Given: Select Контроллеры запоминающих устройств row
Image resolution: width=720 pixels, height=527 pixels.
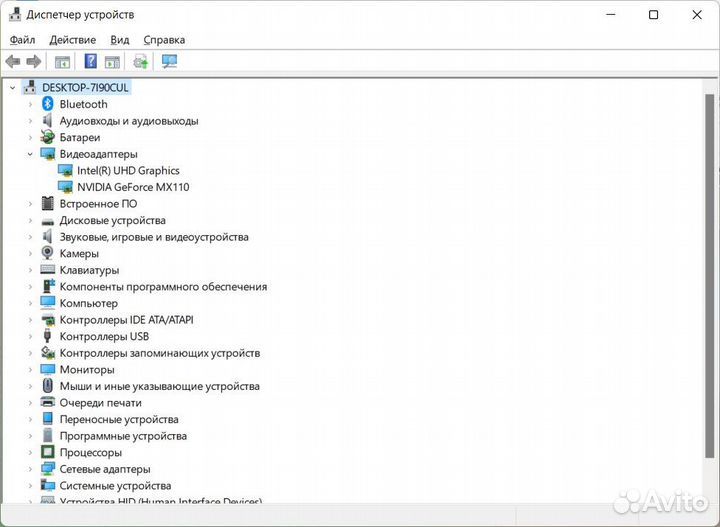Looking at the screenshot, I should click(x=160, y=353).
